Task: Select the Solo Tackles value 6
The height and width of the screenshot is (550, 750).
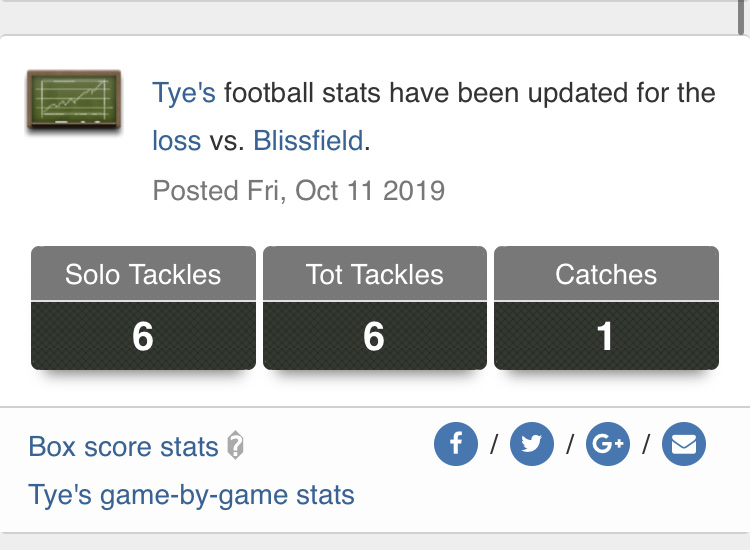Action: (143, 337)
